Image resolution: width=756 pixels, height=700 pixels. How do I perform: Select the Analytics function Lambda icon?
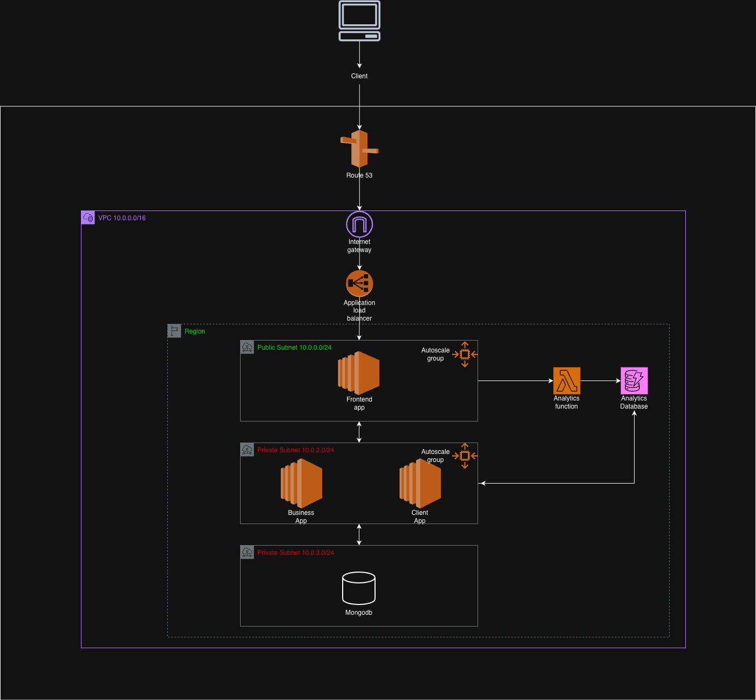point(567,380)
